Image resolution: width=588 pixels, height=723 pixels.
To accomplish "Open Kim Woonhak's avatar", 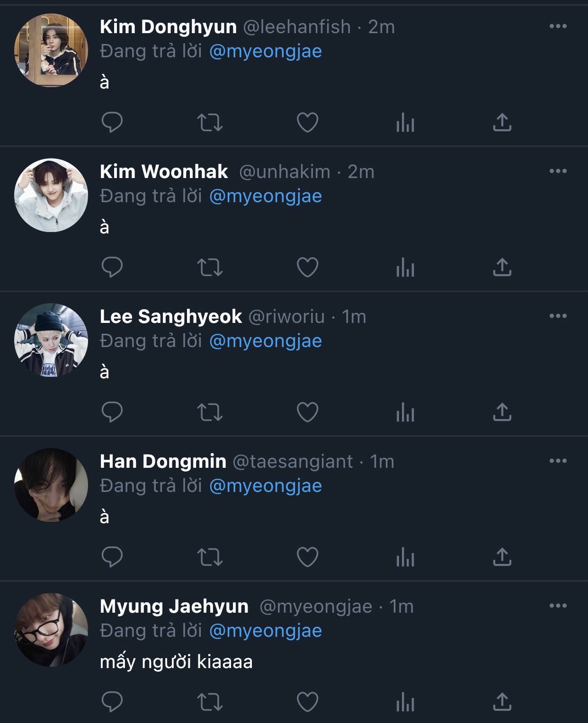I will click(x=51, y=195).
